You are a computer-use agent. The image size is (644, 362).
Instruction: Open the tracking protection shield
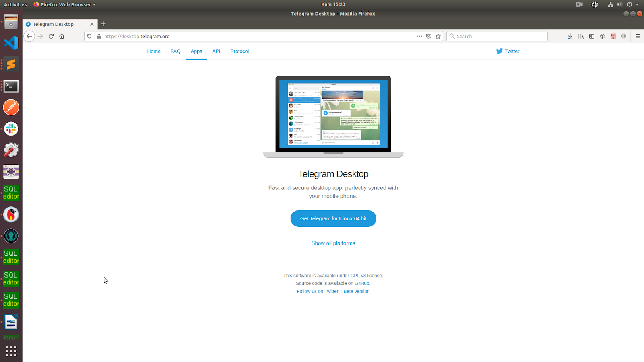[x=89, y=36]
